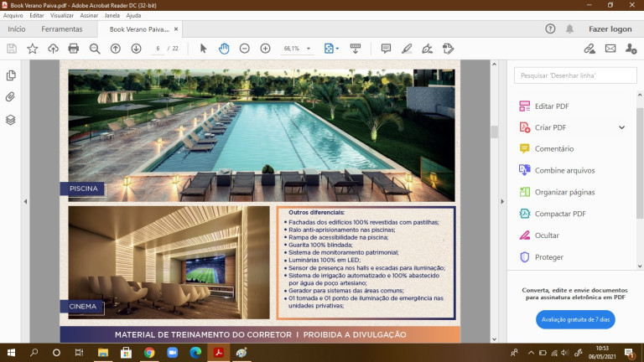The height and width of the screenshot is (362, 644).
Task: Open the Editar menu
Action: tap(37, 16)
